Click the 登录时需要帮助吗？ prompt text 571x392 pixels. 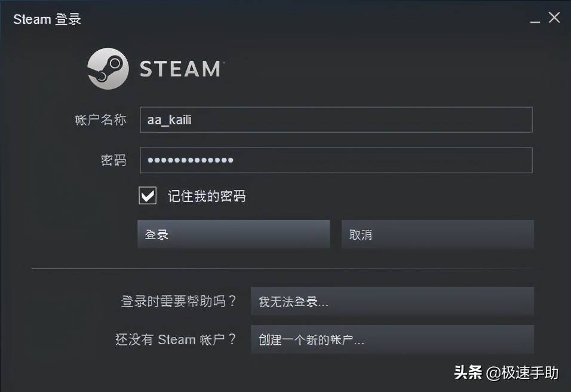coord(179,301)
